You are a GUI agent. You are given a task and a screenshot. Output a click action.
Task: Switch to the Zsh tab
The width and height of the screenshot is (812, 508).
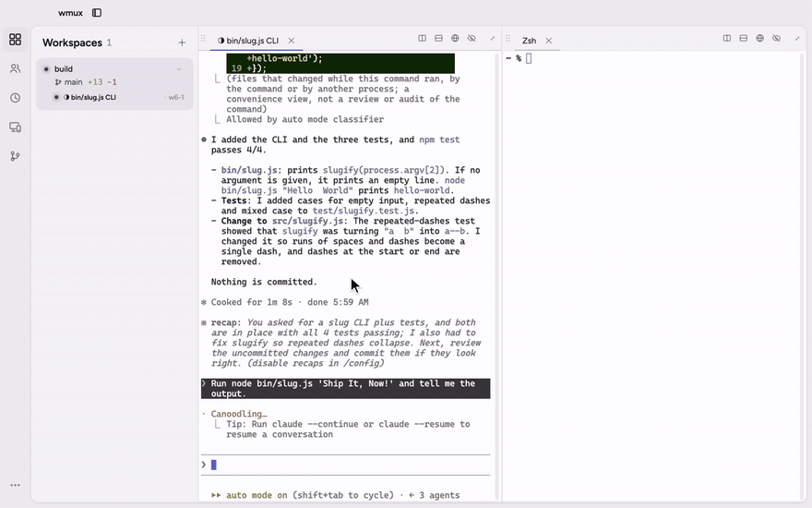point(530,41)
